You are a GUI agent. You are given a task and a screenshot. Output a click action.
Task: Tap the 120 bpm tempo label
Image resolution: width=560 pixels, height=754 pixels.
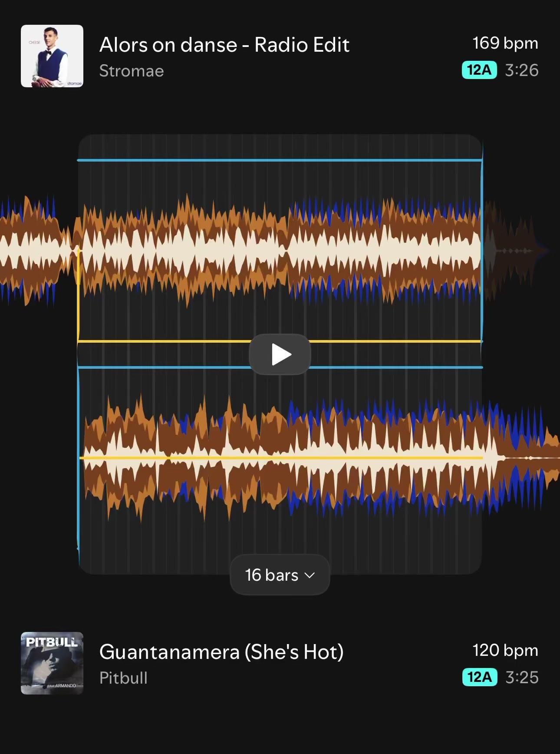pos(505,651)
